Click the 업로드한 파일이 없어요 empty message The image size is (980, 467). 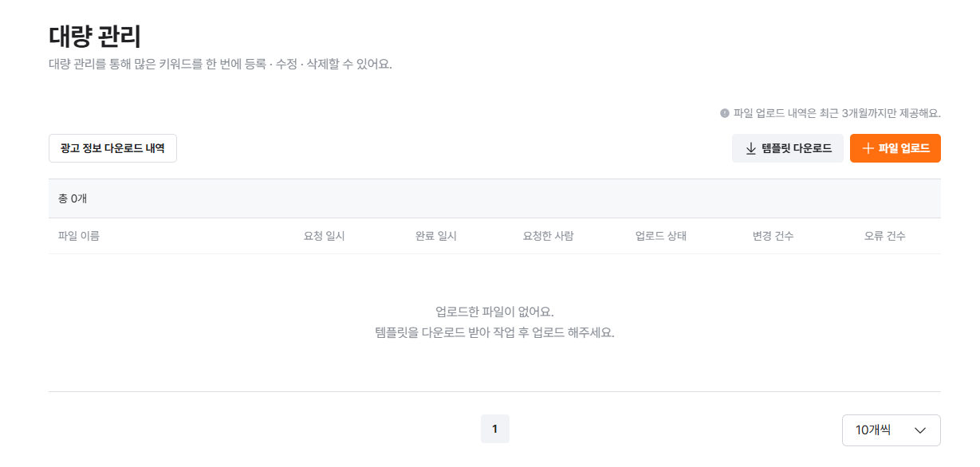494,311
